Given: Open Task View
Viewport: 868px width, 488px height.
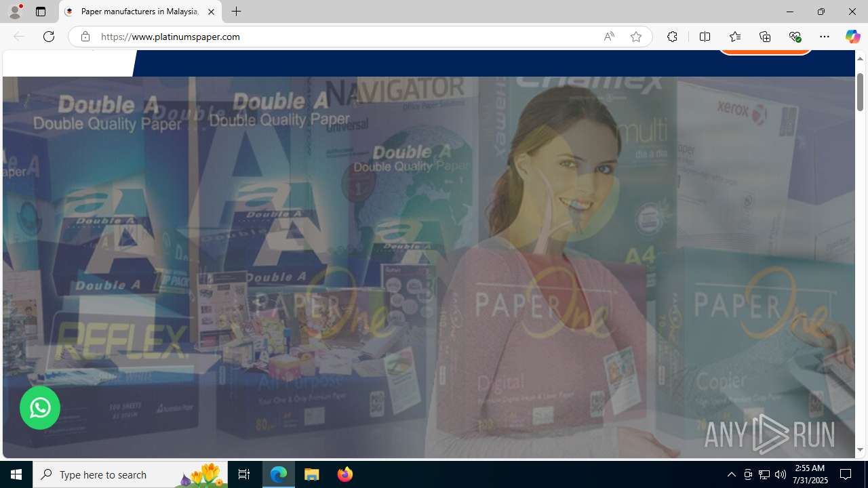Looking at the screenshot, I should (x=243, y=474).
